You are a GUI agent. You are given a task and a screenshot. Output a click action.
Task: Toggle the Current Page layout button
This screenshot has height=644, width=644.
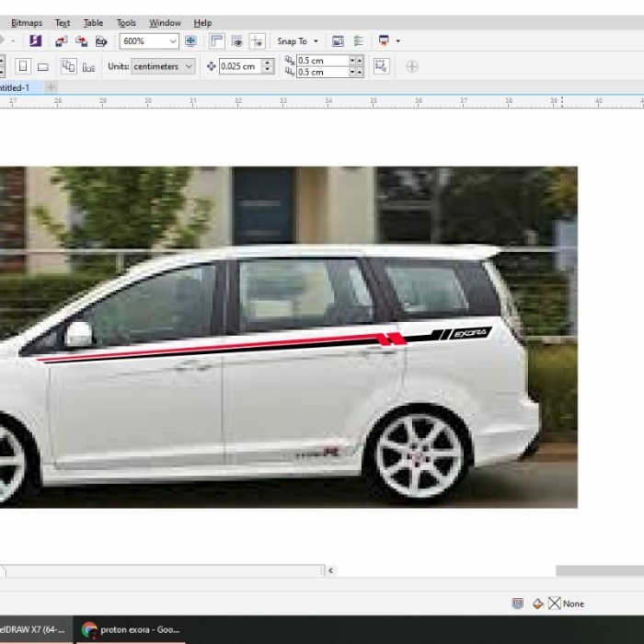point(88,67)
